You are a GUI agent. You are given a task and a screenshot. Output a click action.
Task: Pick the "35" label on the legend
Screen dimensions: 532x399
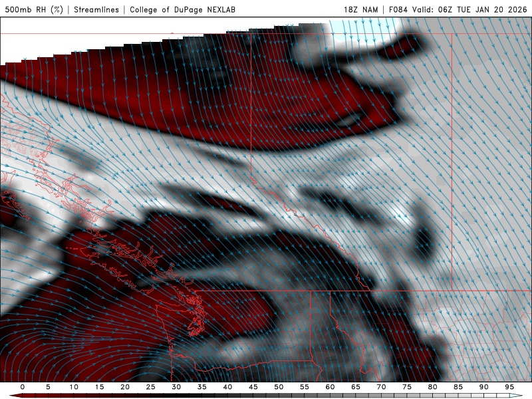[202, 387]
